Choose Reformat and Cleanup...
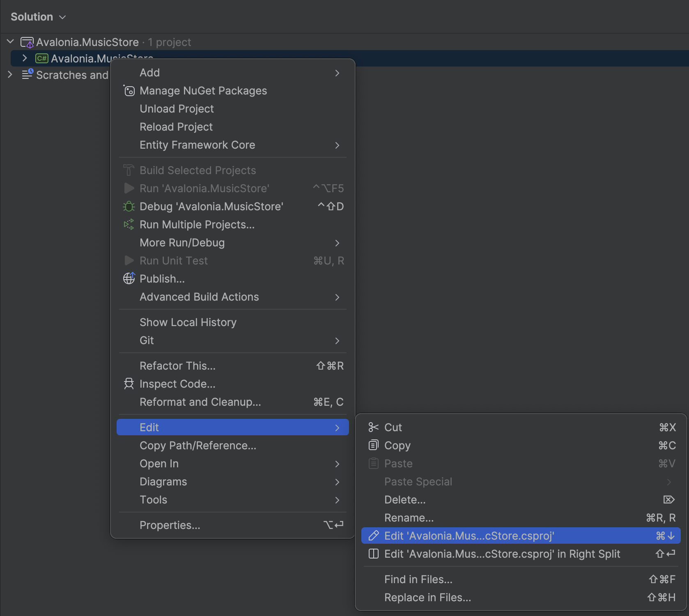 tap(233, 402)
